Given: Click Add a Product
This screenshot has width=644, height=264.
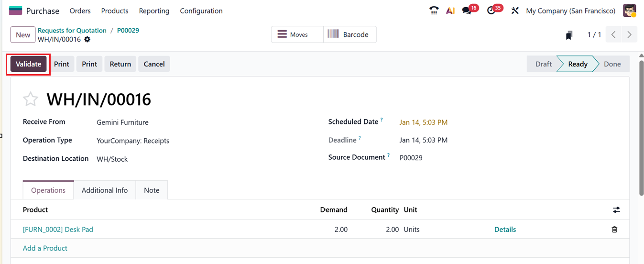Looking at the screenshot, I should (45, 248).
